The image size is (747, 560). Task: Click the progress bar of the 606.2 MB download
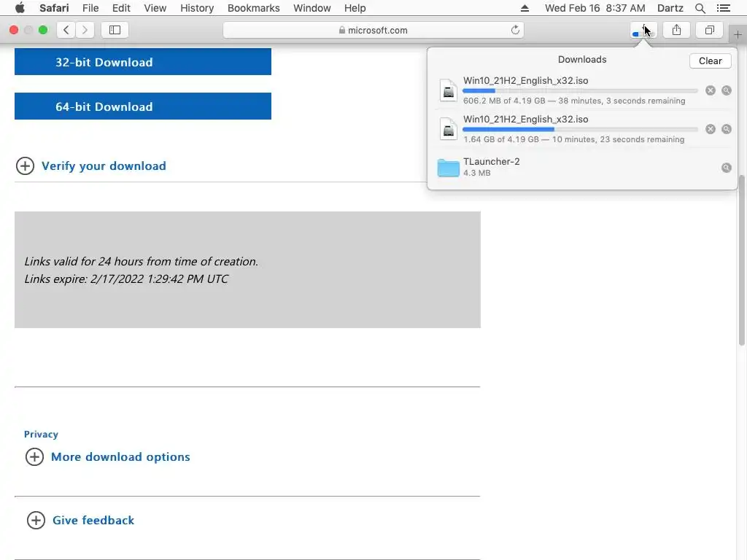click(x=580, y=90)
